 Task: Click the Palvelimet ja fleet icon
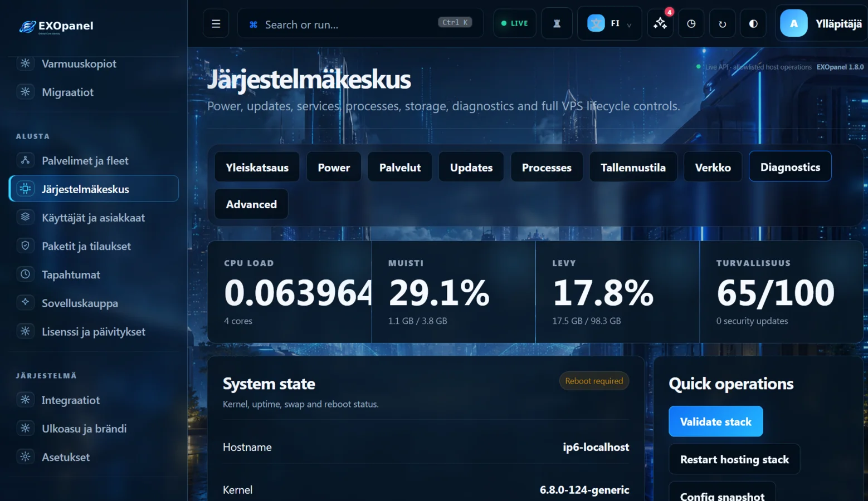tap(25, 160)
